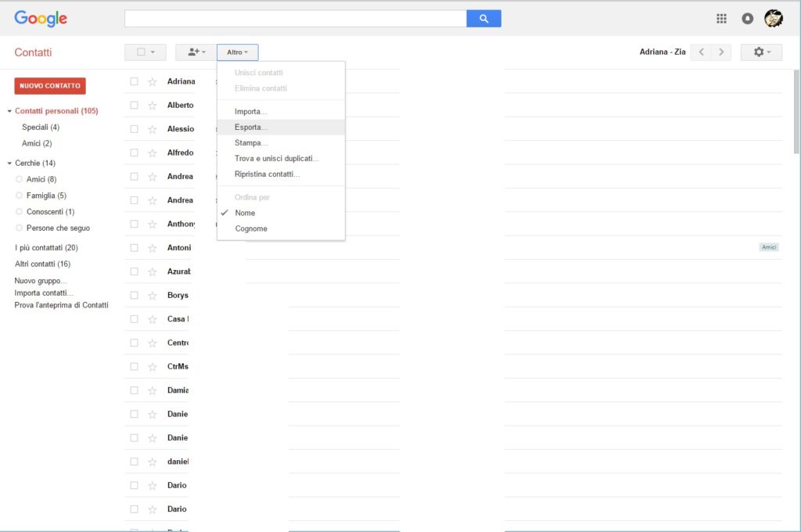Viewport: 801px width, 532px height.
Task: Star the contact Alessio as favorite
Action: pos(151,129)
